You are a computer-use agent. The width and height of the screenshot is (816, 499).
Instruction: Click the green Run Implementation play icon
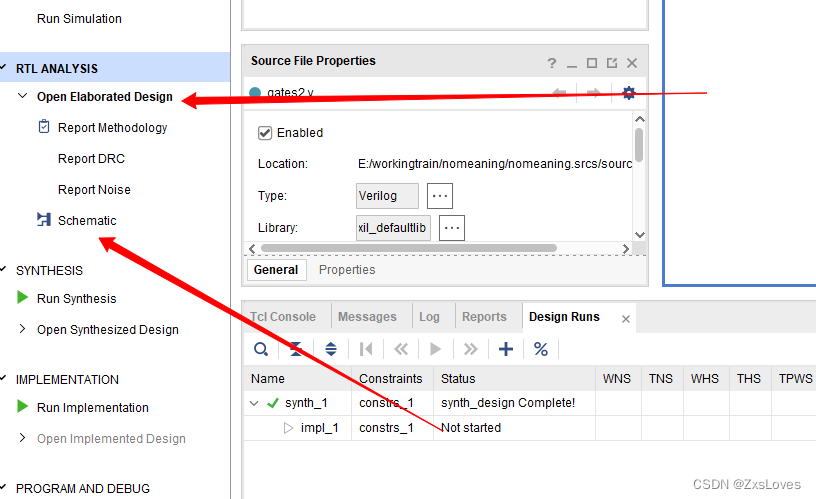point(22,406)
